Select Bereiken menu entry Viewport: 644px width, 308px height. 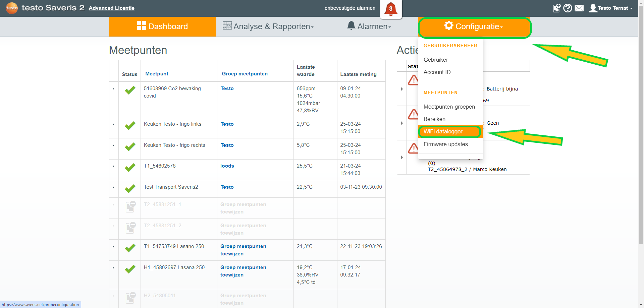click(x=434, y=119)
